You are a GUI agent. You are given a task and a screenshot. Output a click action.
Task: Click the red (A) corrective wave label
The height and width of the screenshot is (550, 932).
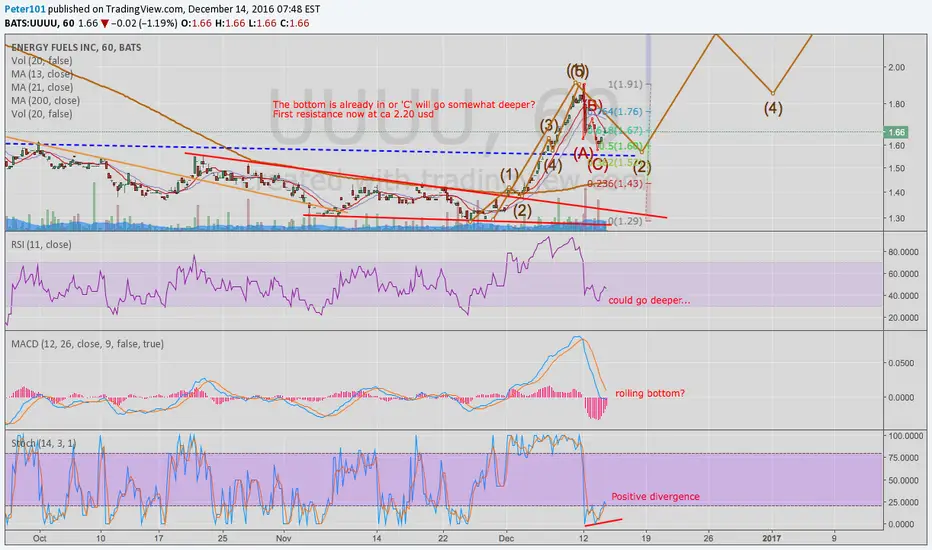(x=583, y=153)
